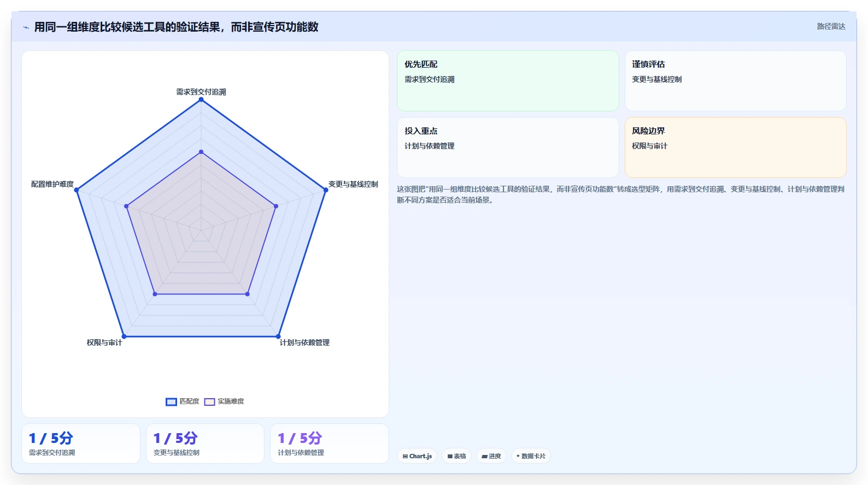Image resolution: width=868 pixels, height=485 pixels.
Task: Click 需求到交付追溯 text in 优先匹配 card
Action: point(430,79)
